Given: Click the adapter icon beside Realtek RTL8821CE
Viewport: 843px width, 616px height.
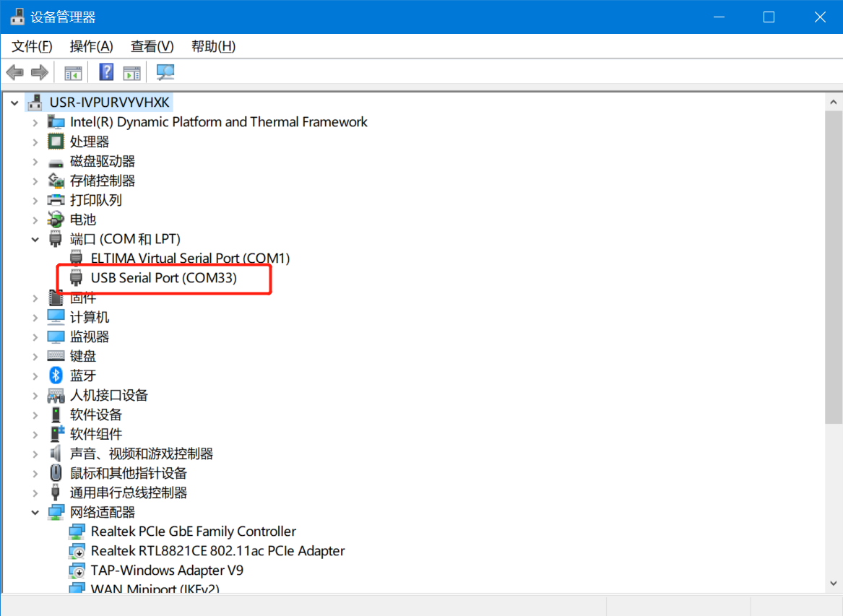Looking at the screenshot, I should point(77,551).
